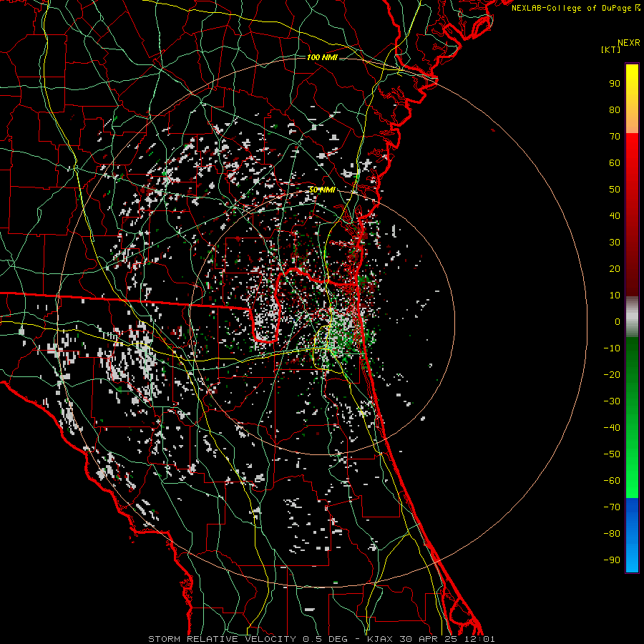The height and width of the screenshot is (644, 644).
Task: Click the STORM RELATIVE VELOCITY caption text
Action: 222,639
